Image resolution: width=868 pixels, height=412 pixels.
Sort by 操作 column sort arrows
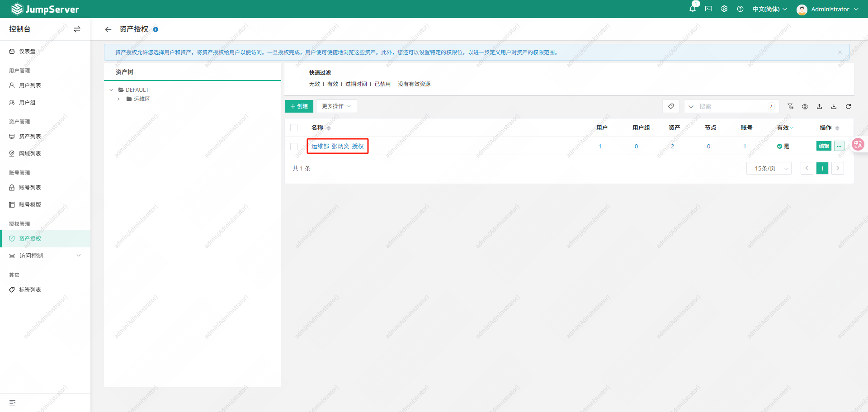tap(837, 128)
